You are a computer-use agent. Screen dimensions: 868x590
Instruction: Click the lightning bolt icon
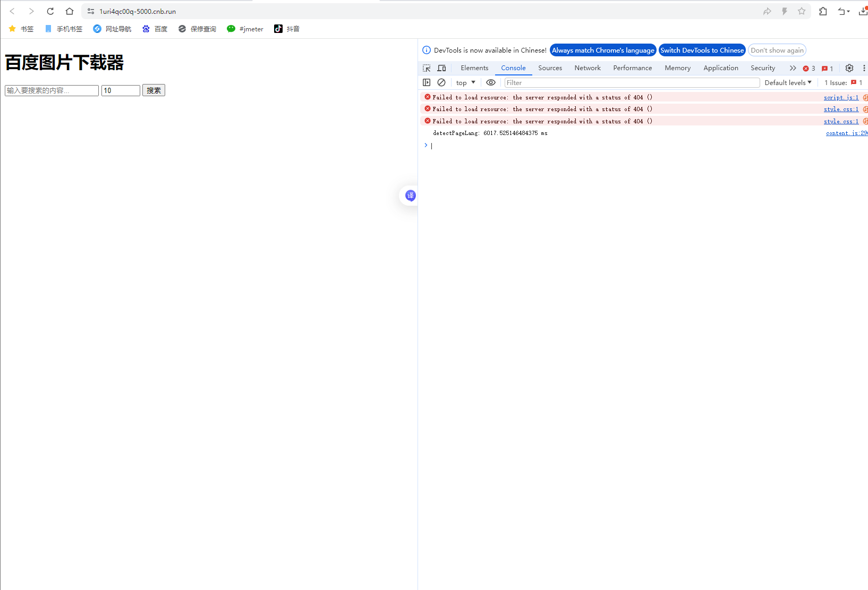785,11
